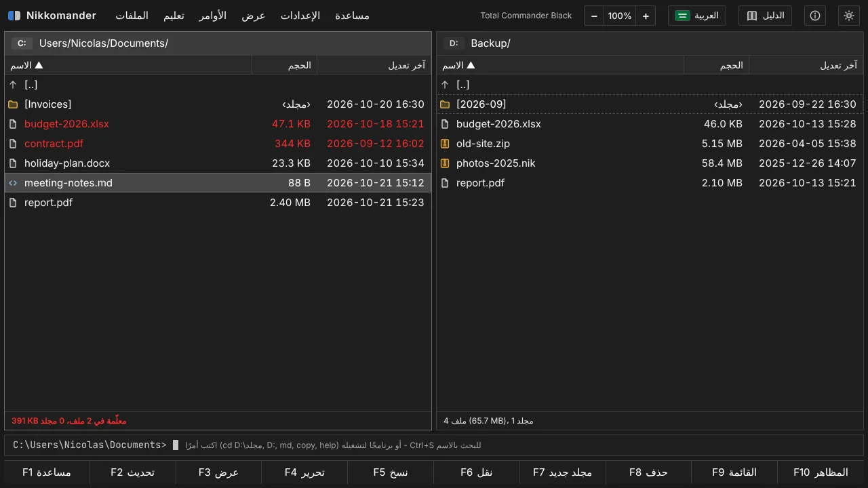
Task: Increase zoom with the plus button
Action: [646, 16]
